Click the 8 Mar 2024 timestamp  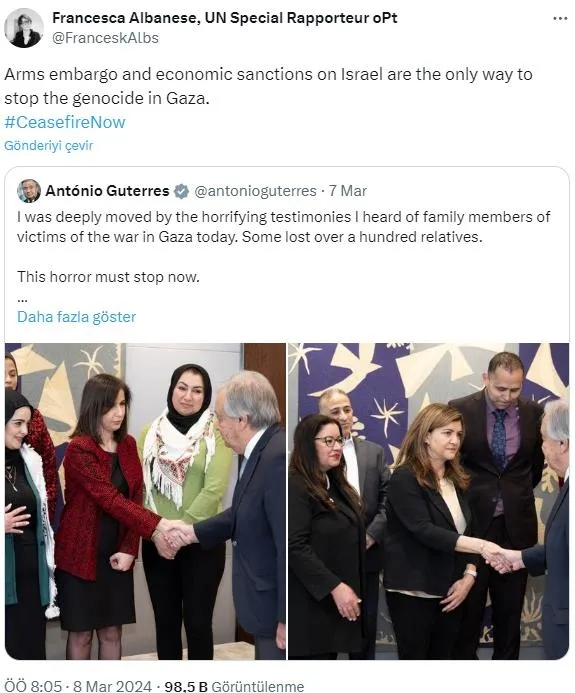pyautogui.click(x=112, y=686)
